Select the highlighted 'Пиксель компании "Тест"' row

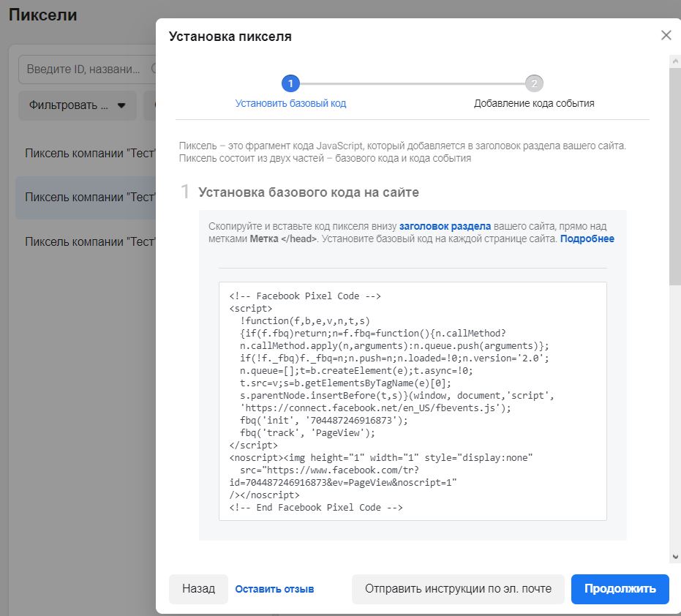(86, 198)
